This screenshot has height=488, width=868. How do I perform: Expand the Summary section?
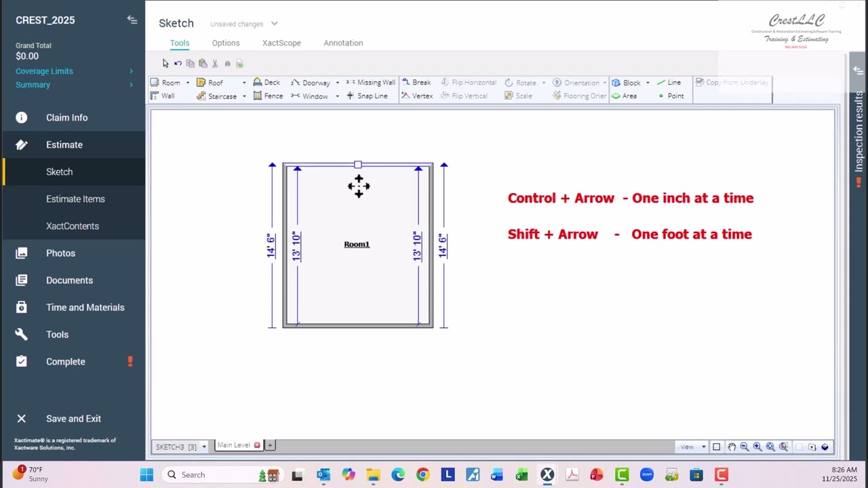pyautogui.click(x=74, y=85)
